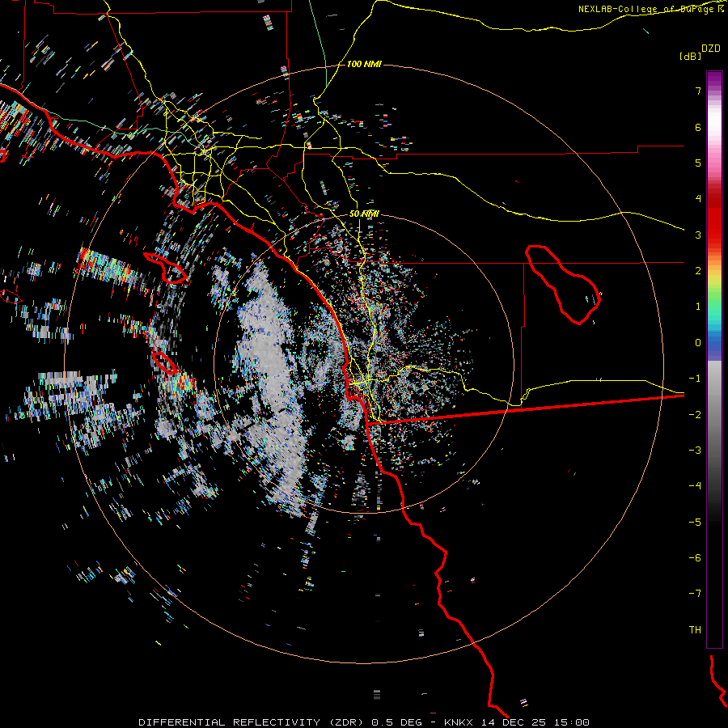Click the KNKX 14 DEC 25 15:00 timestamp

517,722
